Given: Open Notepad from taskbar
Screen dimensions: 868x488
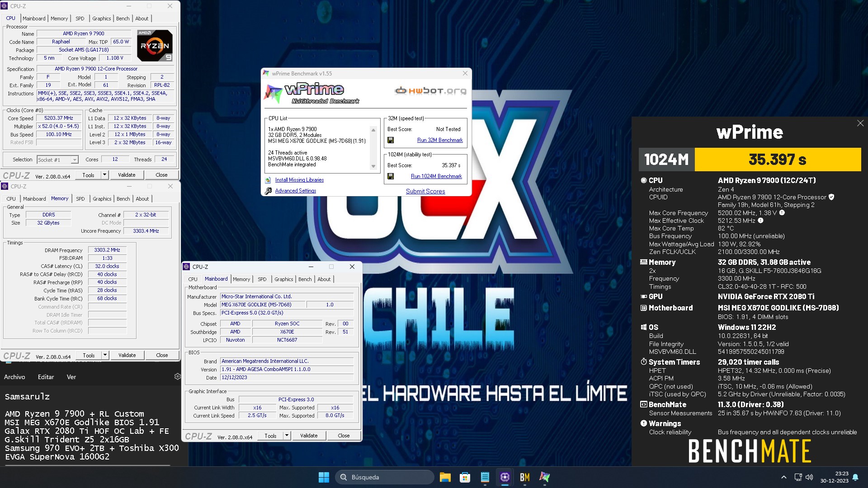Looking at the screenshot, I should pos(485,477).
